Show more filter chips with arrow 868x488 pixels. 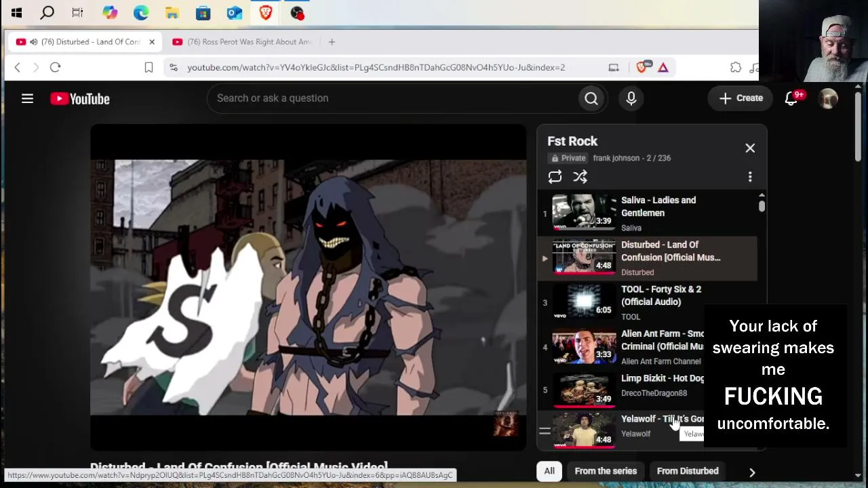[752, 472]
